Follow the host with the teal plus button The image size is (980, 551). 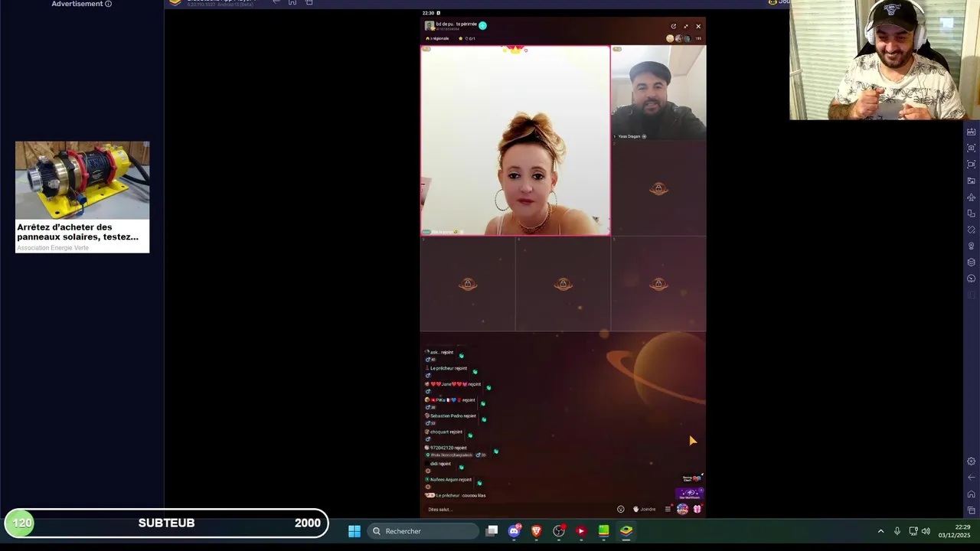(482, 26)
